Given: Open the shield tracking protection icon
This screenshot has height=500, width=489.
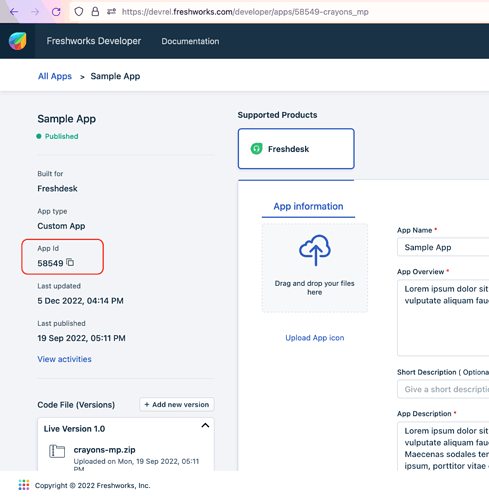Looking at the screenshot, I should click(79, 12).
